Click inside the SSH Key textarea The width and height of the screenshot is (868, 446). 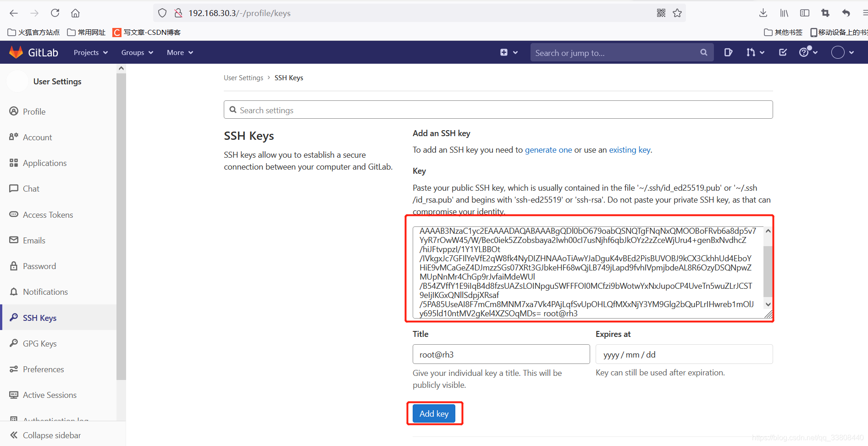[x=588, y=272]
